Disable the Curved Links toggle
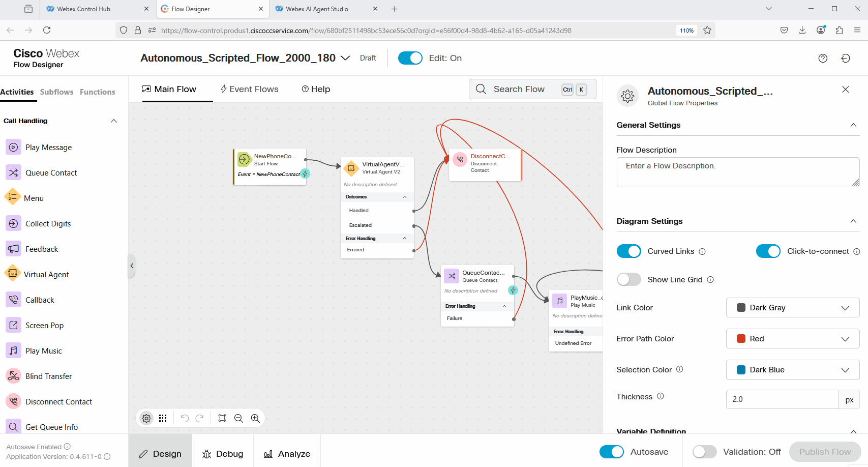 click(x=628, y=251)
